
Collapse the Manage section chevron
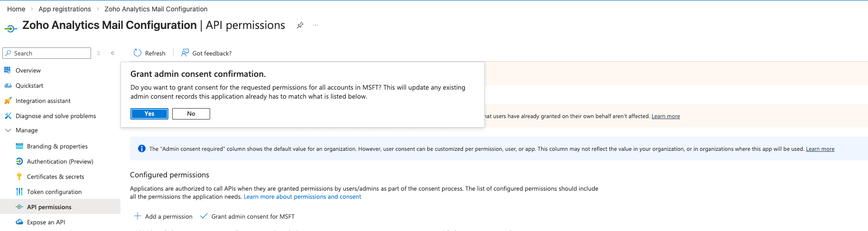8,130
